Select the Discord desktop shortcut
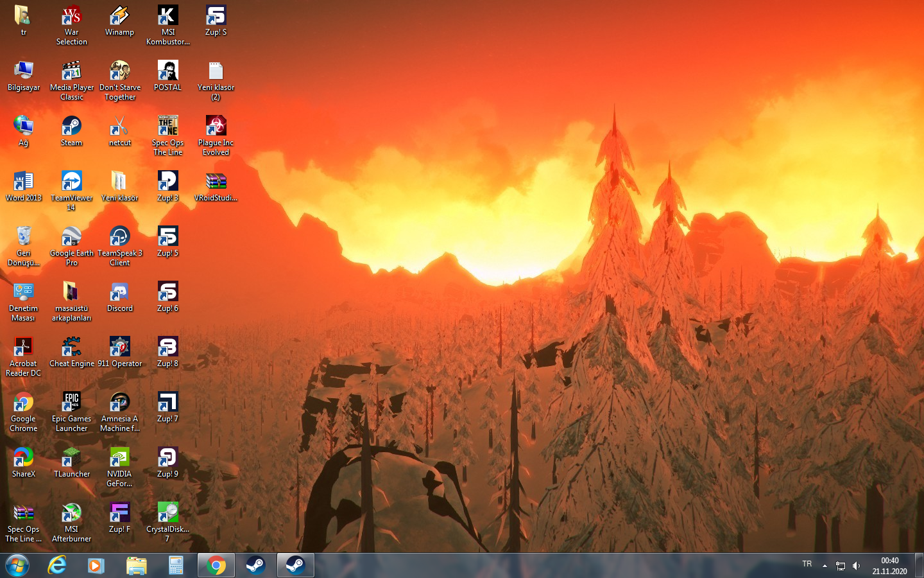The width and height of the screenshot is (924, 578). tap(120, 297)
